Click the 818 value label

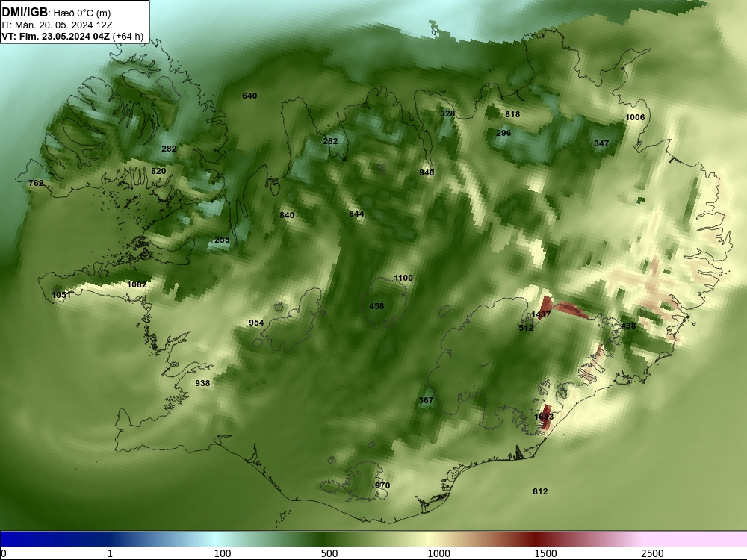pyautogui.click(x=512, y=114)
